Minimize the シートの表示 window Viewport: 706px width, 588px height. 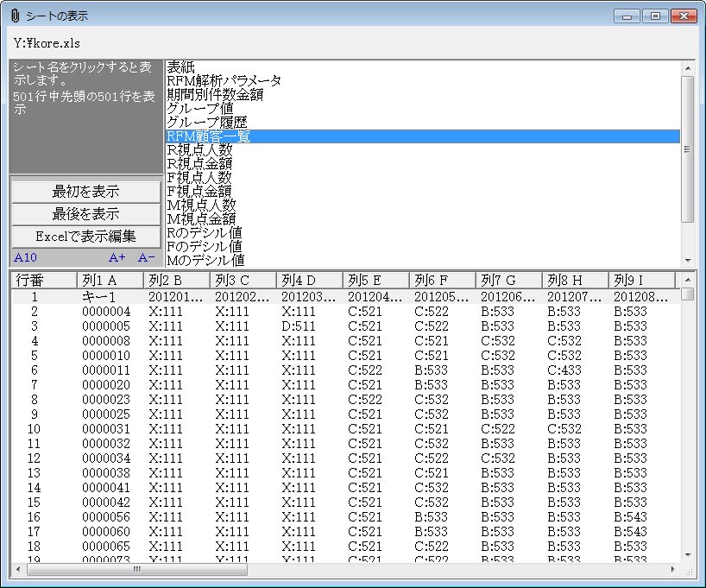click(627, 16)
